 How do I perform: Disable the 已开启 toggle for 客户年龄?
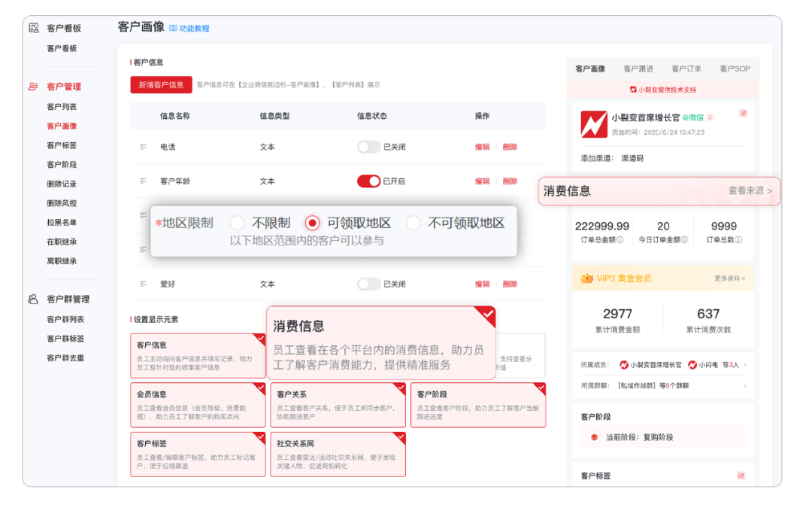368,181
